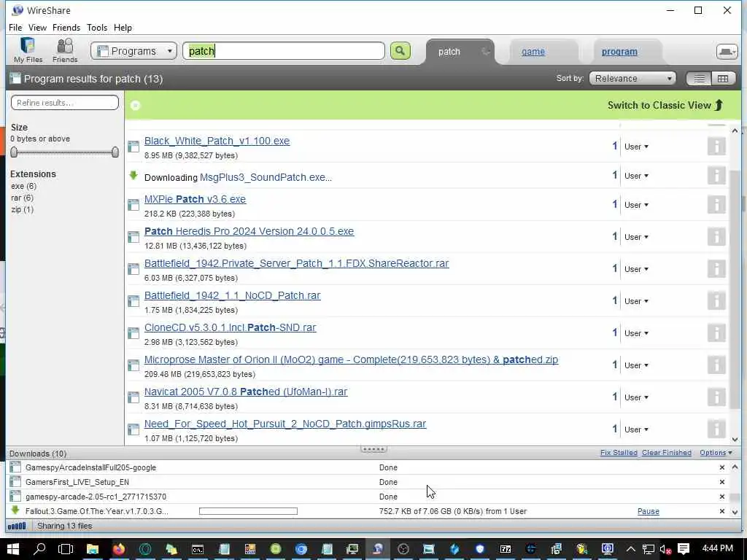Switch to the program search tab
The height and width of the screenshot is (560, 747).
[x=619, y=52]
